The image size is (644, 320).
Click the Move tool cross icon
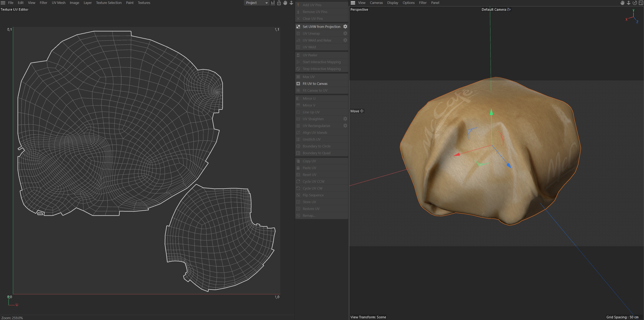361,111
